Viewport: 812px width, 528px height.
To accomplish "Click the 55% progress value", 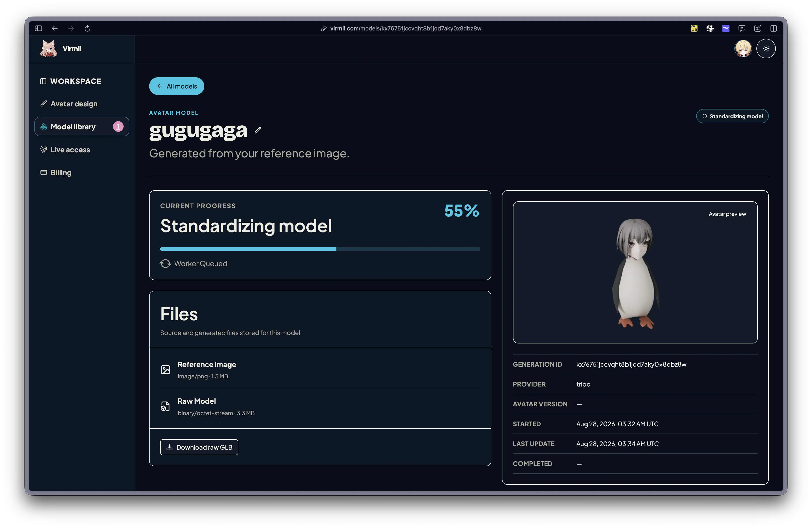I will [x=462, y=211].
